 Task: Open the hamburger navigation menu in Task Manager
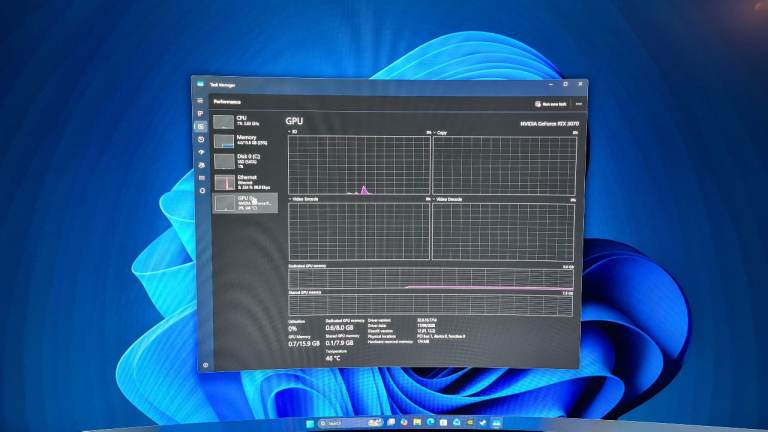coord(200,100)
